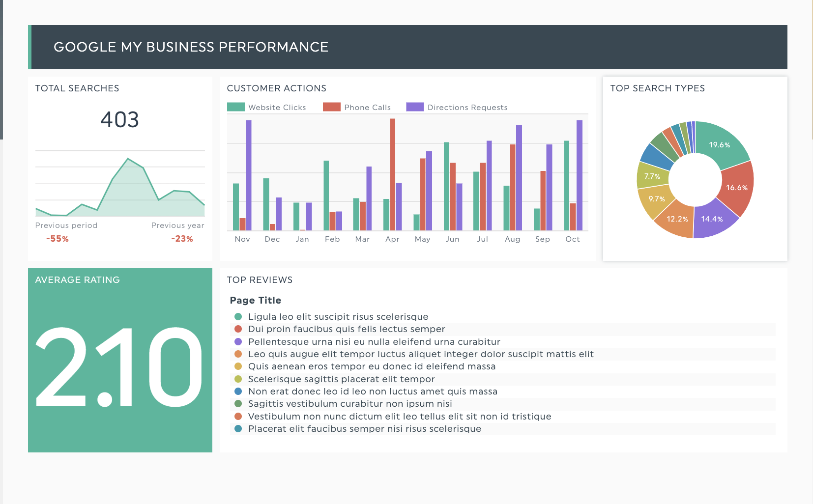Click the 2.10 average rating value
Viewport: 813px width, 504px height.
119,367
